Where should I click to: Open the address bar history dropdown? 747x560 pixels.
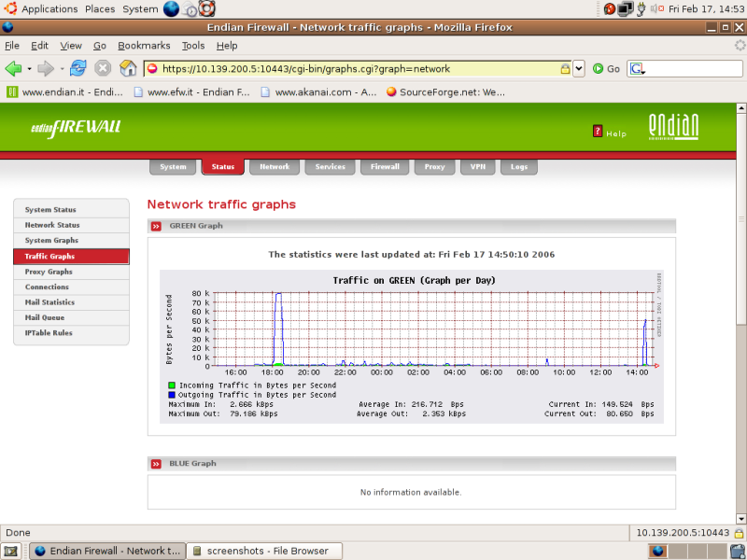(x=578, y=68)
